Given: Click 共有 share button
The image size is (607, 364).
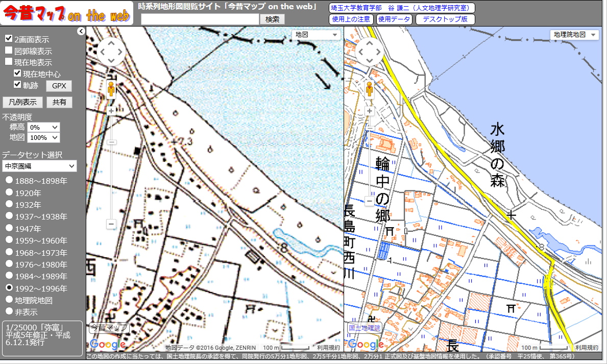Looking at the screenshot, I should (59, 102).
